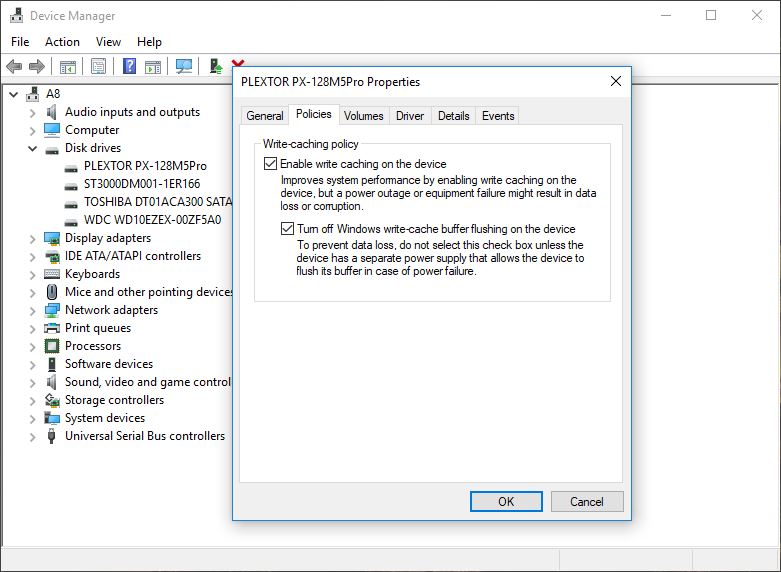Collapse the Disk drives category
781x572 pixels.
coord(32,148)
